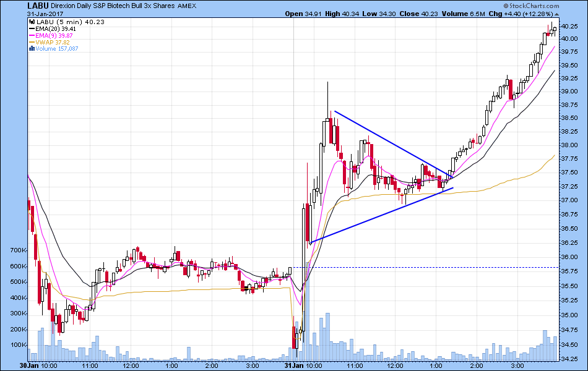Click the up triangle after the Chg value
Screen dimensions: 588x371
coord(557,14)
